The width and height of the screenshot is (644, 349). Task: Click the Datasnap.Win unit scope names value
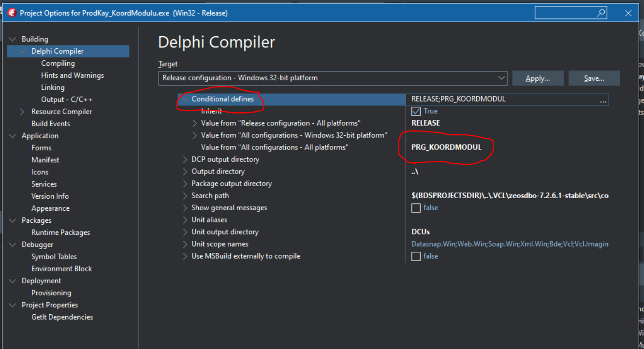pos(510,244)
